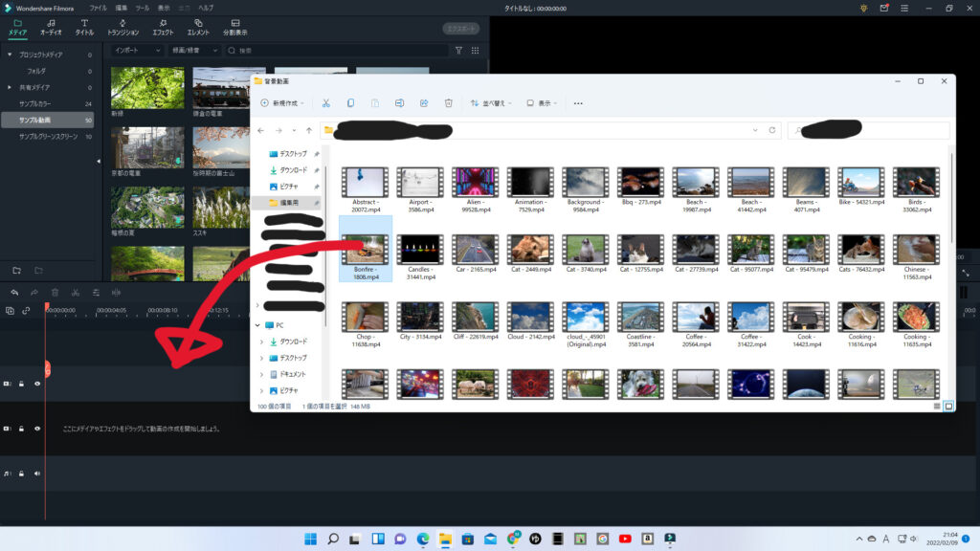Toggle the lock on video track 1

[x=21, y=429]
